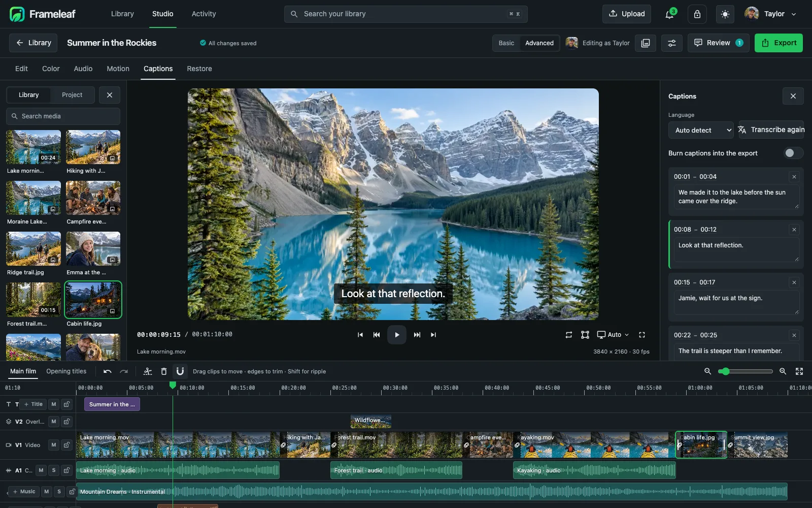Click the Upload button
The image size is (812, 508).
coord(627,14)
